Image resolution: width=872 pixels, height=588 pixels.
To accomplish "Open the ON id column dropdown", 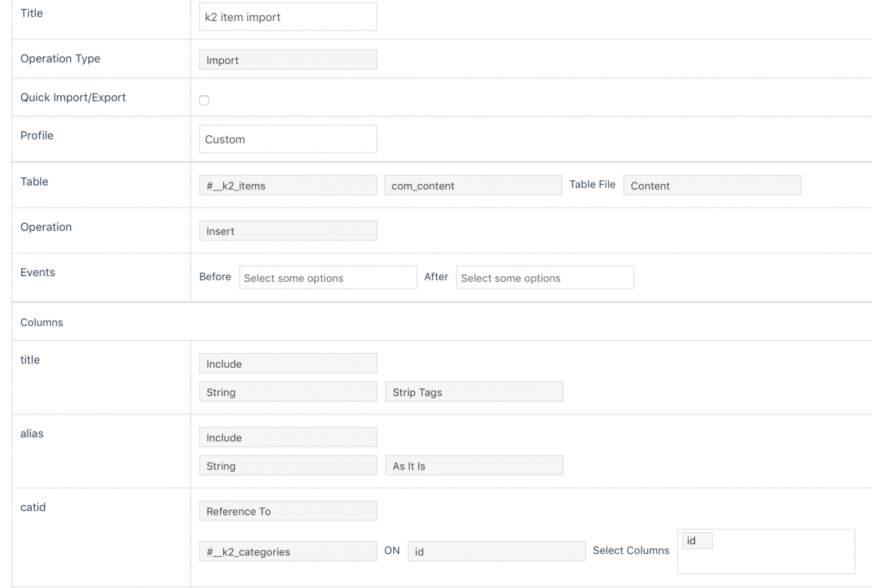I will click(496, 551).
